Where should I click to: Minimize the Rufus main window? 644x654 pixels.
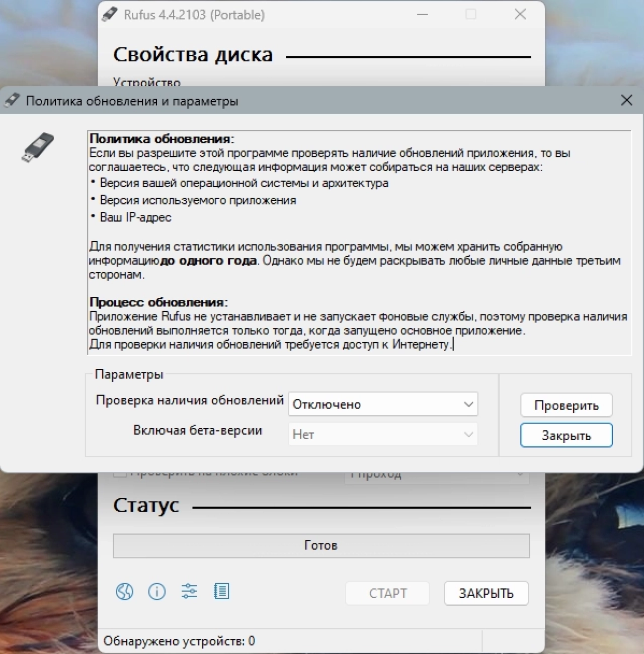click(423, 14)
